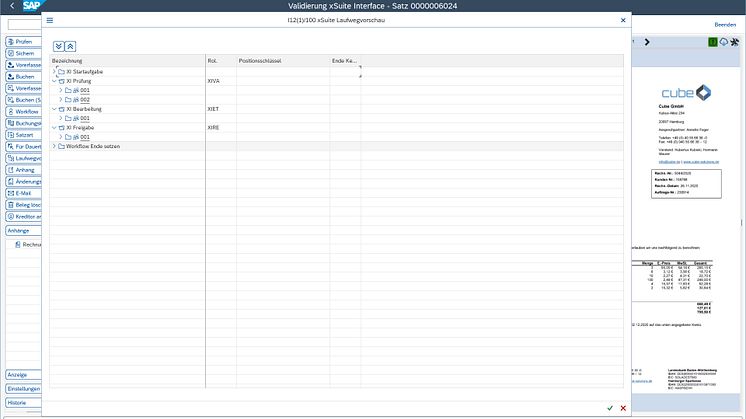Collapse all nodes with the double-up arrow button
This screenshot has height=419, width=746.
(70, 46)
